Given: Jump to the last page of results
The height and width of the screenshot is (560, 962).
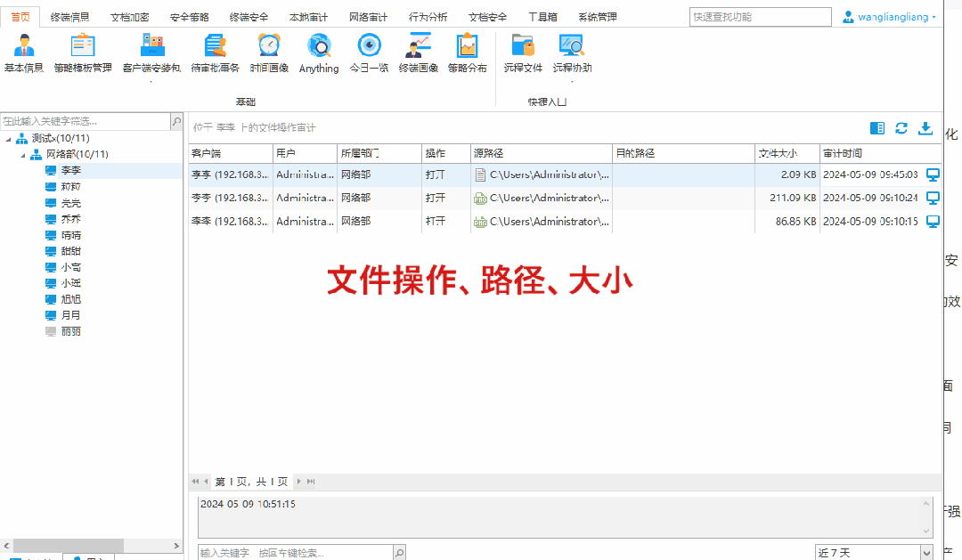Looking at the screenshot, I should (x=311, y=482).
